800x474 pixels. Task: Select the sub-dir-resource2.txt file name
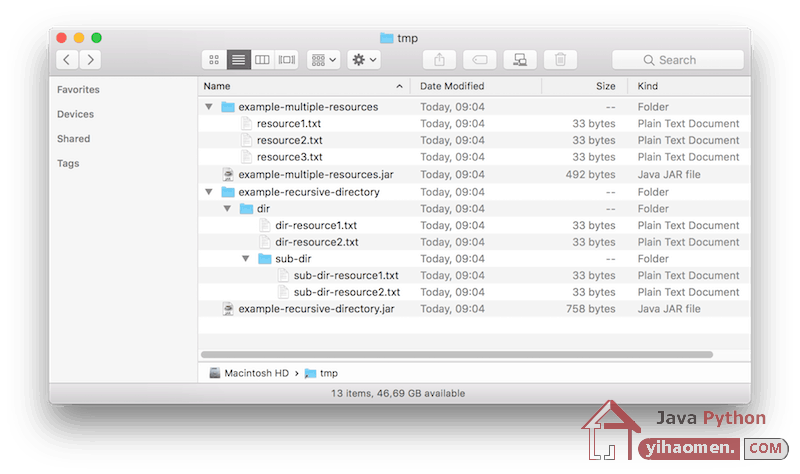click(x=347, y=292)
